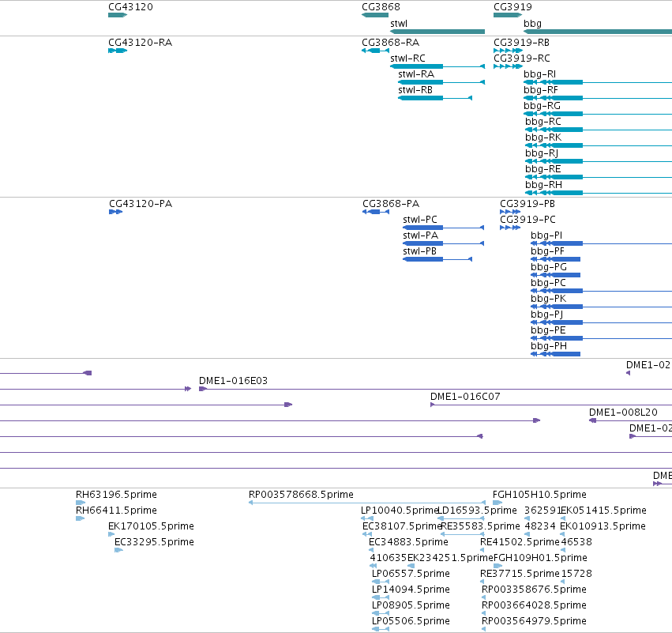The height and width of the screenshot is (633, 672).
Task: Pick the bbg-RG transcript
Action: pyautogui.click(x=542, y=106)
